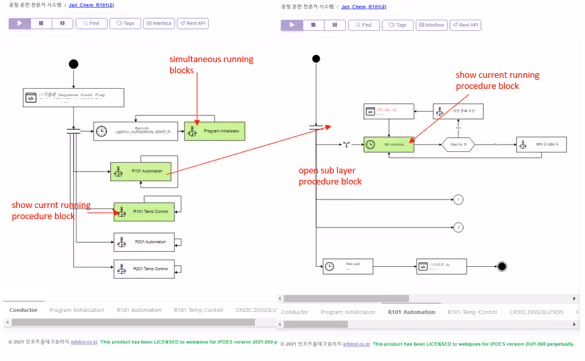Click right arrow of right diagram horizontal scrollbar
The height and width of the screenshot is (361, 585).
tap(574, 298)
